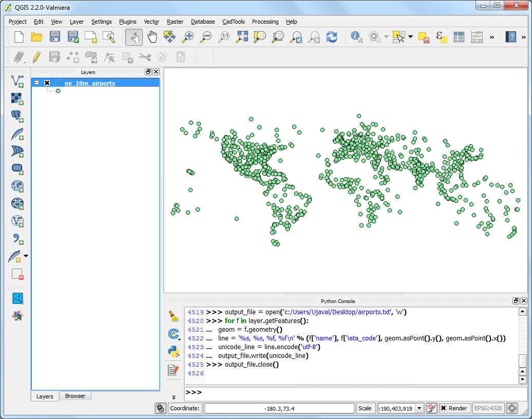Viewport: 532px width, 419px height.
Task: Open Composer Manager icon
Action: 109,36
